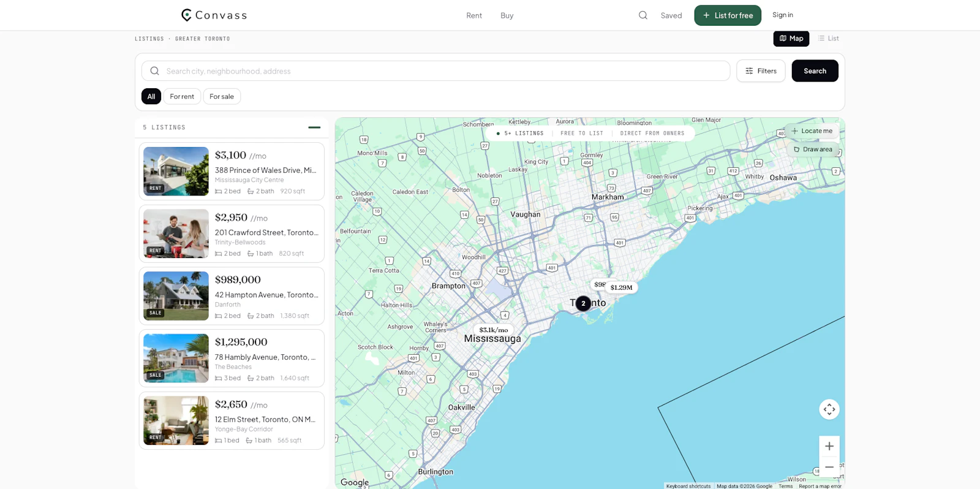The height and width of the screenshot is (489, 980).
Task: Click the header search magnifier icon
Action: [x=643, y=15]
